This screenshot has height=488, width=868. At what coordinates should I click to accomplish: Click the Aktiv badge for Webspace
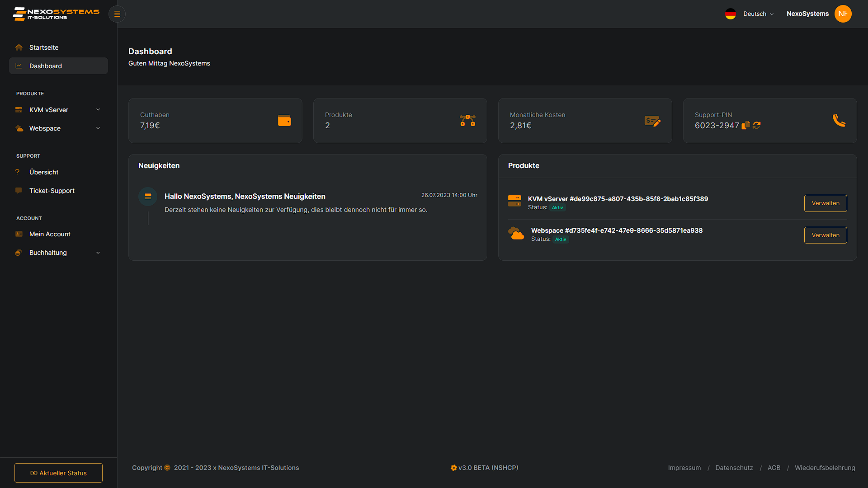pos(561,239)
